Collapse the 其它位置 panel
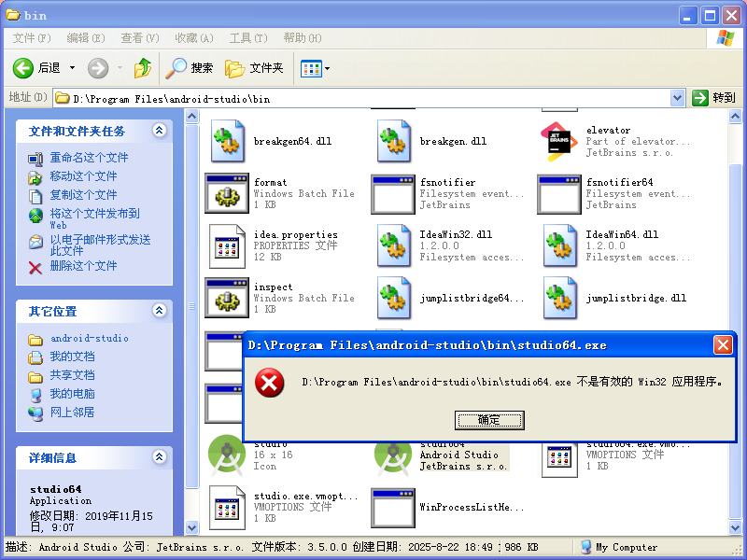 click(159, 311)
